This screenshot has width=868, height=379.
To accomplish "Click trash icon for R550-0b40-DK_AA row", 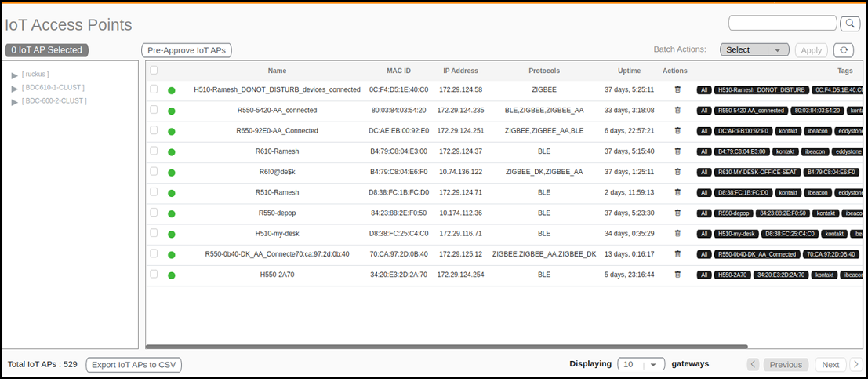I will (677, 253).
